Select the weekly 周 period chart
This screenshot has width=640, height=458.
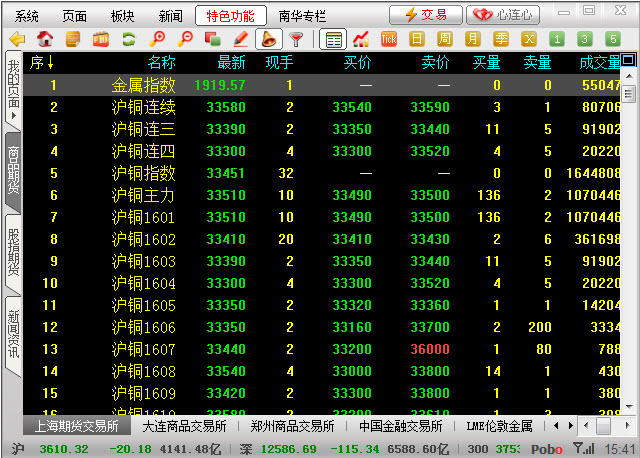[444, 39]
